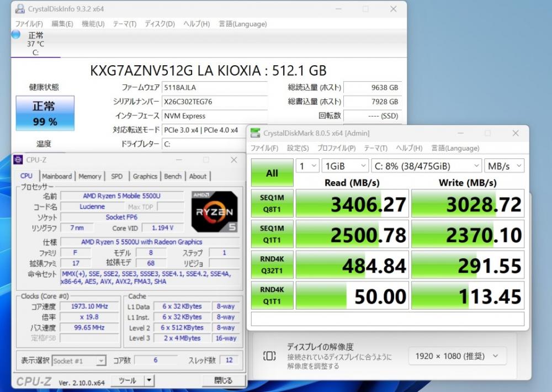
Task: Click the display resolution icon in Settings
Action: (x=269, y=356)
